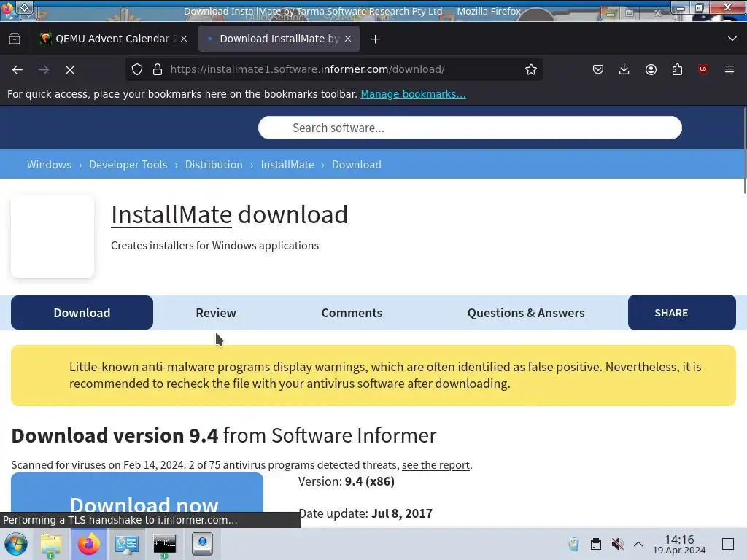This screenshot has height=560, width=747.
Task: Click the SHARE button
Action: (x=682, y=312)
